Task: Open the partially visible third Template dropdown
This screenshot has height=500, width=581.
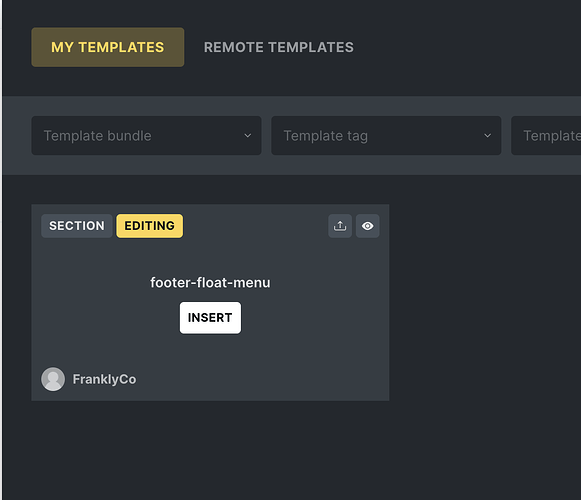Action: tap(546, 136)
